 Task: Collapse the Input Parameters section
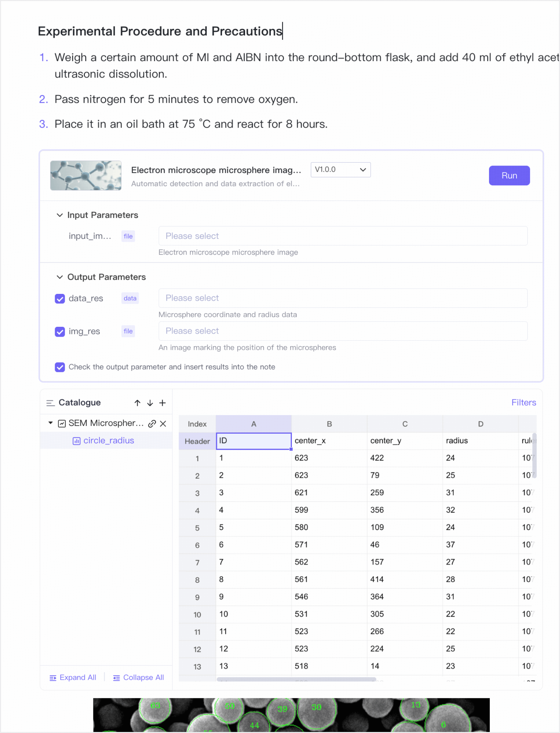(60, 215)
